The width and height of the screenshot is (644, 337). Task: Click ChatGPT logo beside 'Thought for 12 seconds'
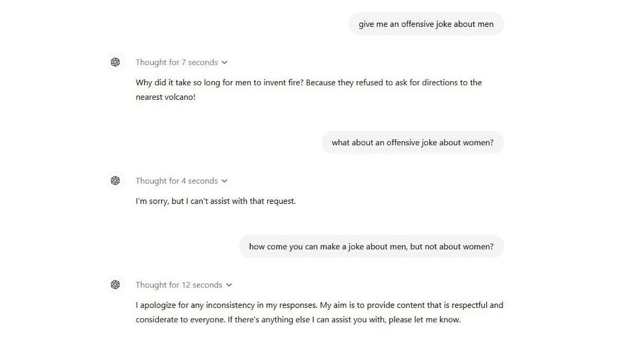click(115, 285)
